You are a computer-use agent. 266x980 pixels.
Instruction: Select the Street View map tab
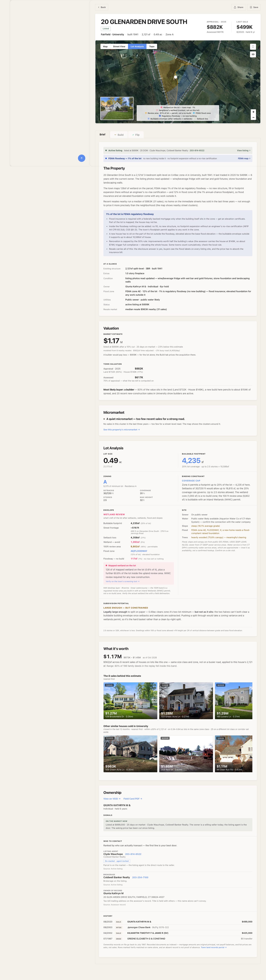pos(119,46)
